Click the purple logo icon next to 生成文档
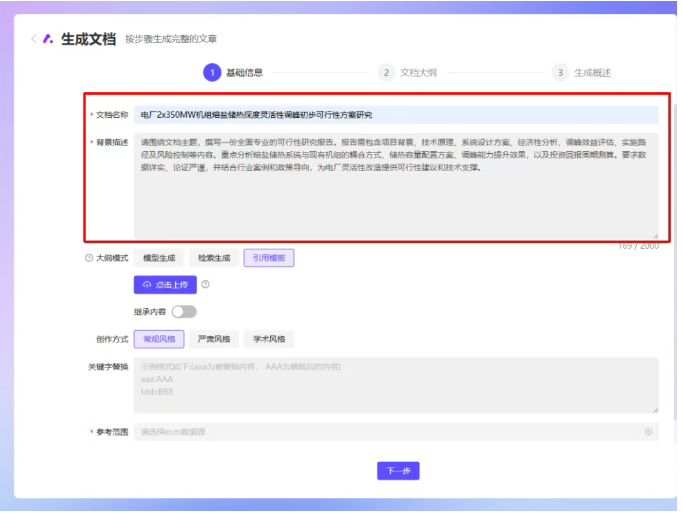The width and height of the screenshot is (683, 514). coord(48,39)
